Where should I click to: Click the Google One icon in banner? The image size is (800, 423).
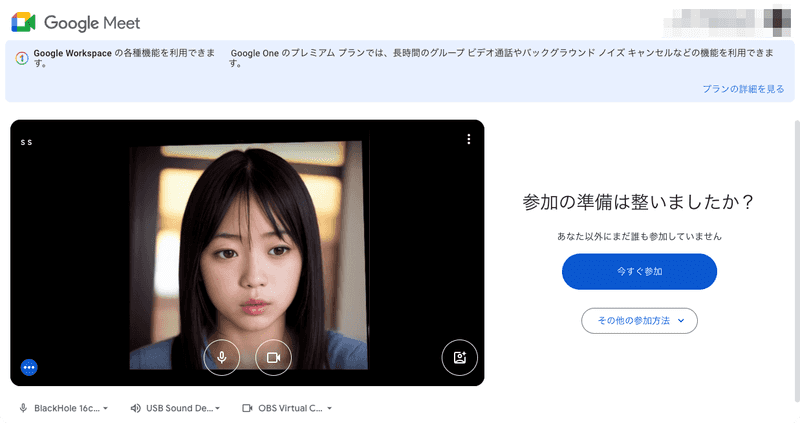[21, 58]
